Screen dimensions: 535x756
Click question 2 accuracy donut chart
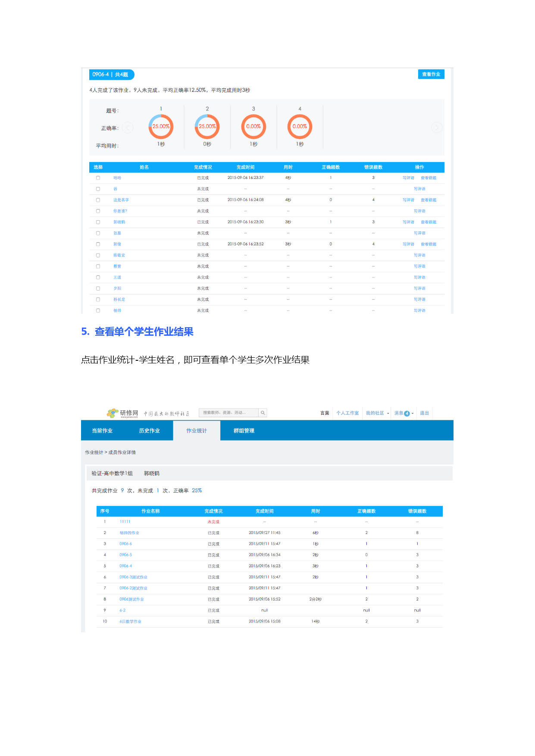click(x=207, y=127)
